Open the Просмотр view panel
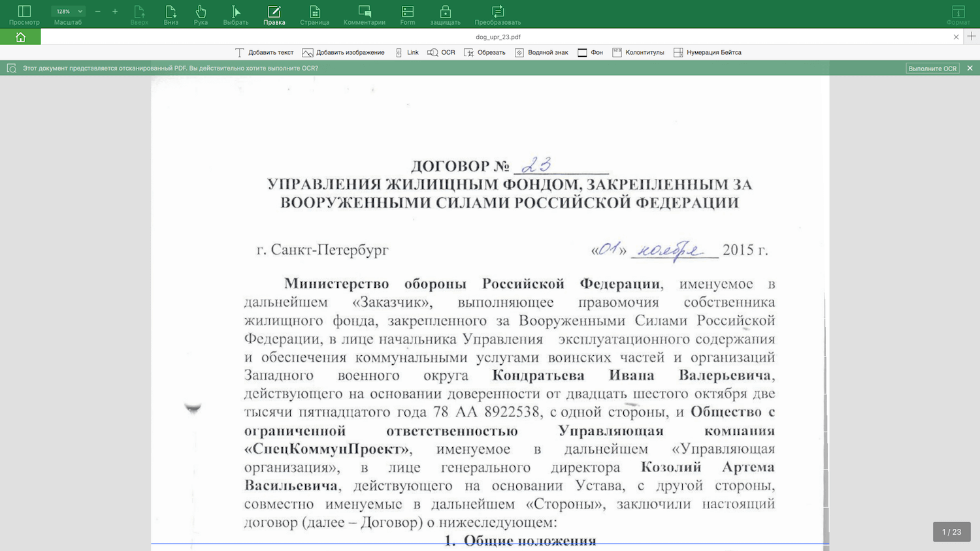This screenshot has height=551, width=980. tap(24, 15)
